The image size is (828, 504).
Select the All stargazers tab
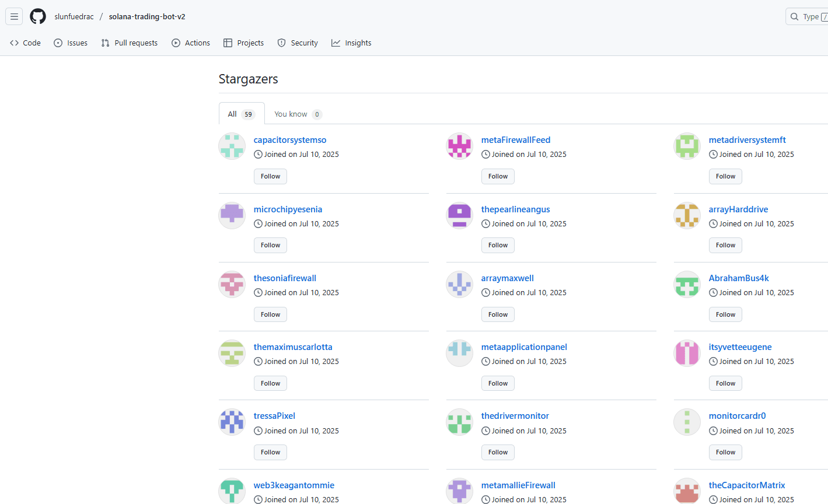(x=242, y=114)
